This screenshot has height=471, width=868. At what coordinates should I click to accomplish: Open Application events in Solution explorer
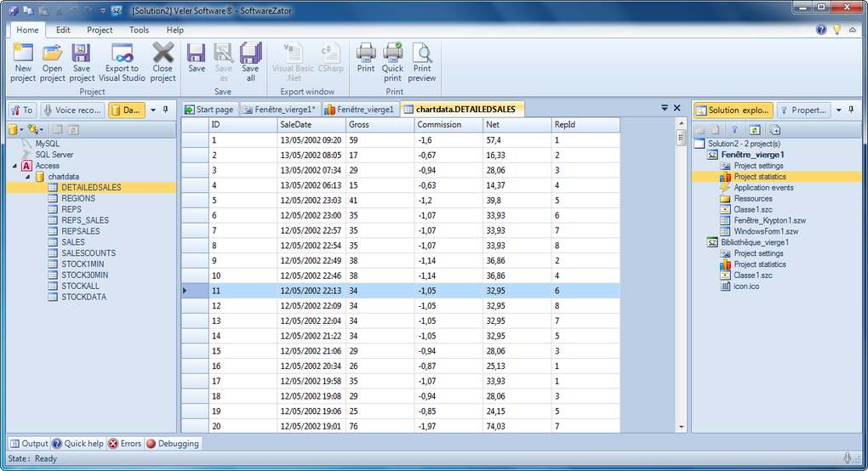[x=763, y=187]
